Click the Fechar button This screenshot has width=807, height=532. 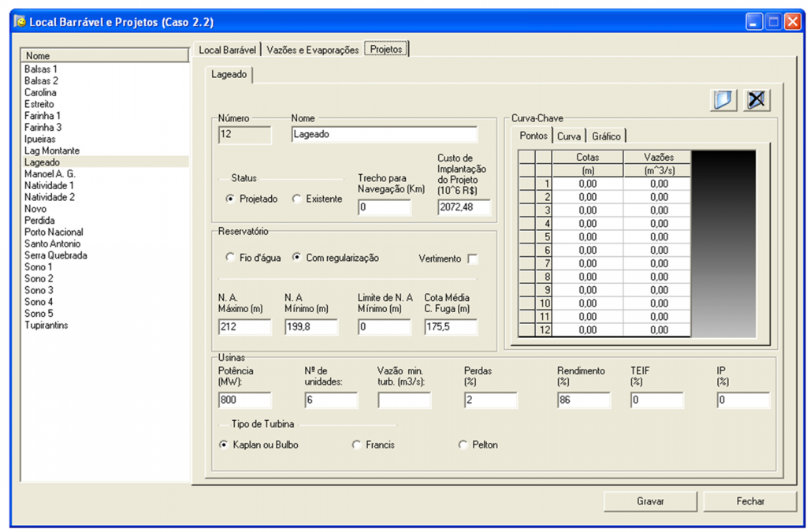749,501
